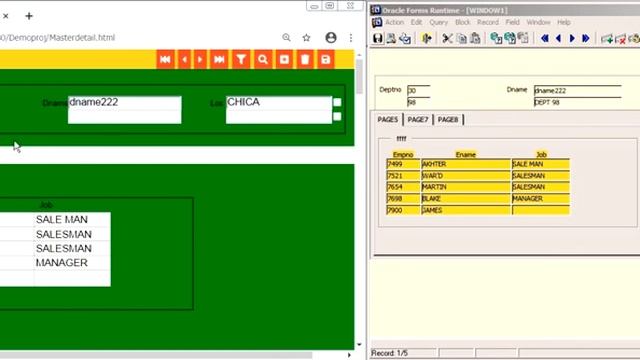Click MANAGER job cell in web page

(x=72, y=262)
